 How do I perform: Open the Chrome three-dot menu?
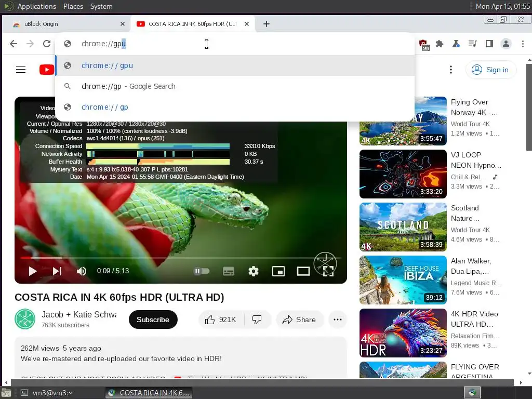(523, 44)
